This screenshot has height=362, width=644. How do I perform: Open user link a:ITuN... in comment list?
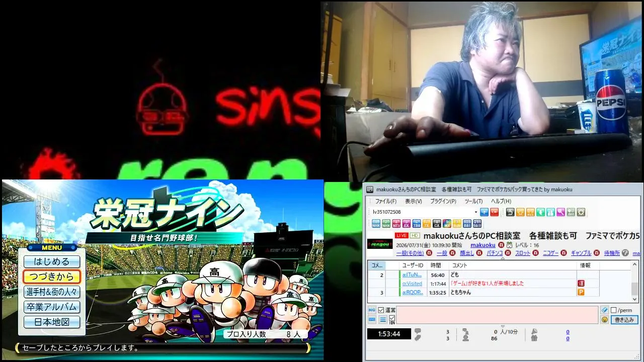pos(412,275)
